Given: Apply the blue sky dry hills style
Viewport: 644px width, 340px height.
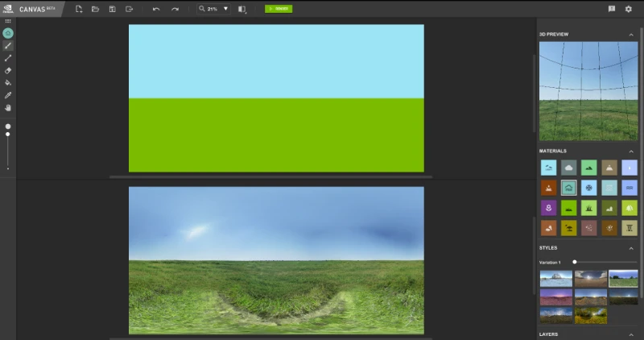Looking at the screenshot, I should tap(591, 296).
